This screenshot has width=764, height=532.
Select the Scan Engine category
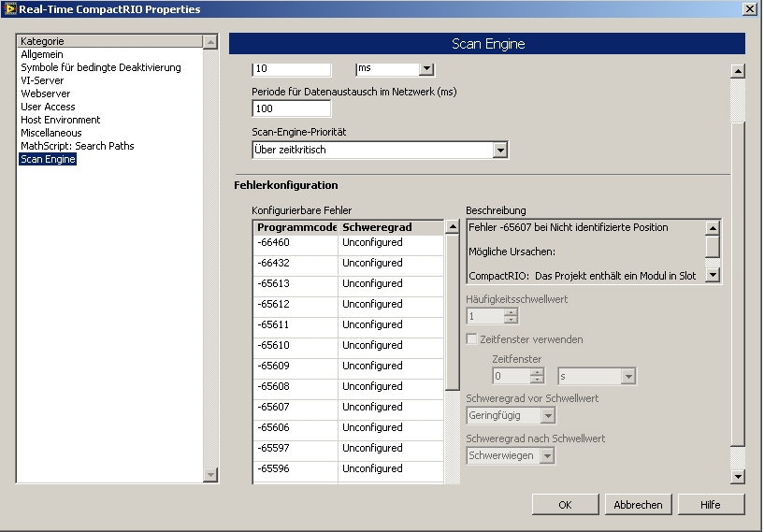tap(48, 159)
